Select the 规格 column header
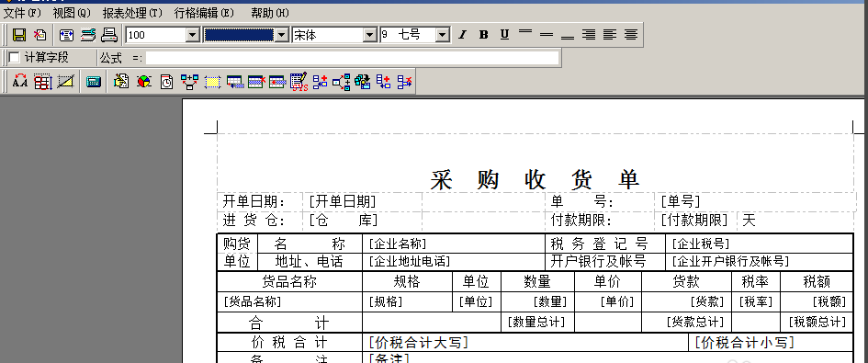The height and width of the screenshot is (363, 868). point(407,281)
